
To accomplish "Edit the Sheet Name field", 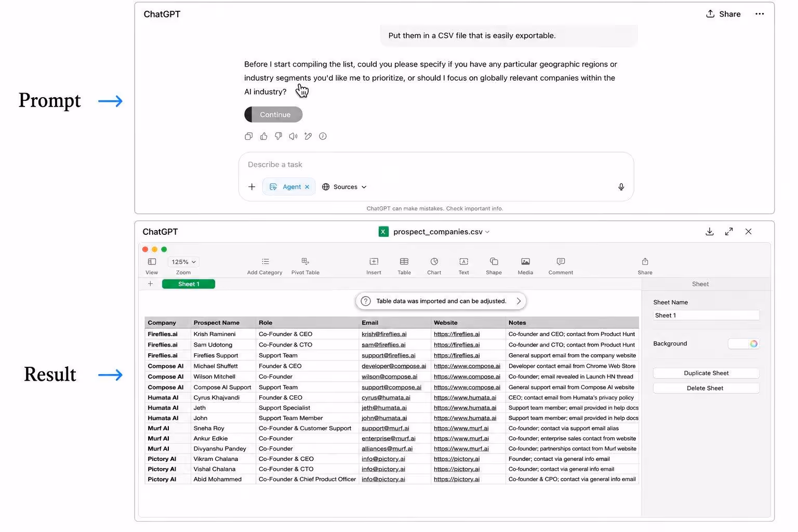I will tap(706, 315).
